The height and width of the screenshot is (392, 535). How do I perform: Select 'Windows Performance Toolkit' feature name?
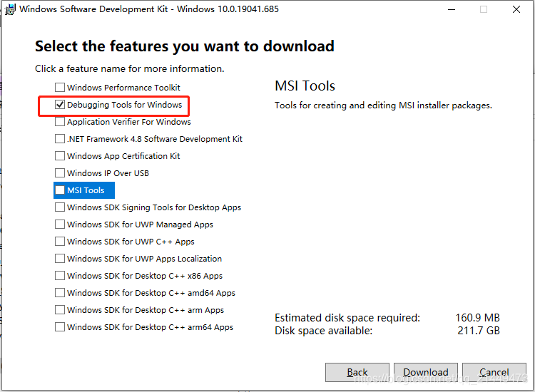[x=123, y=88]
